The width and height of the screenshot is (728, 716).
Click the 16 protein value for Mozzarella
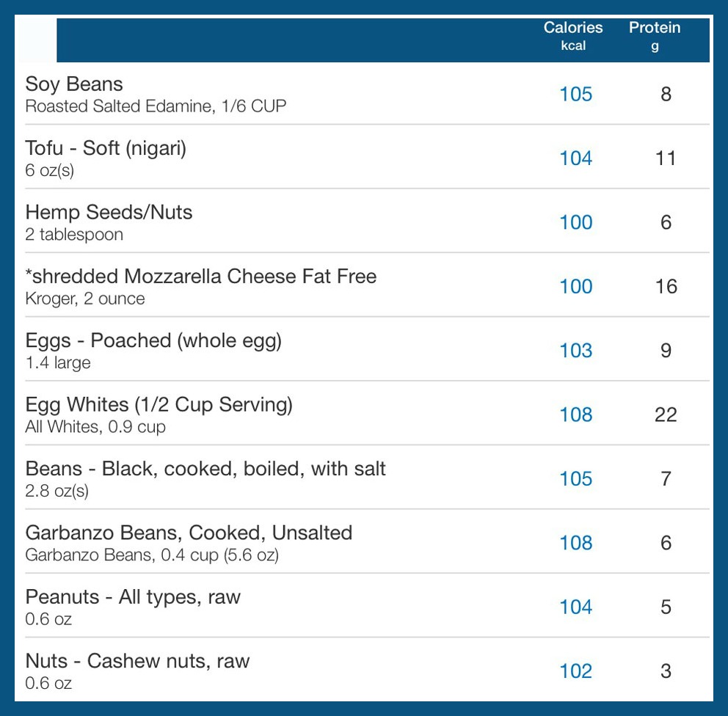pos(666,286)
